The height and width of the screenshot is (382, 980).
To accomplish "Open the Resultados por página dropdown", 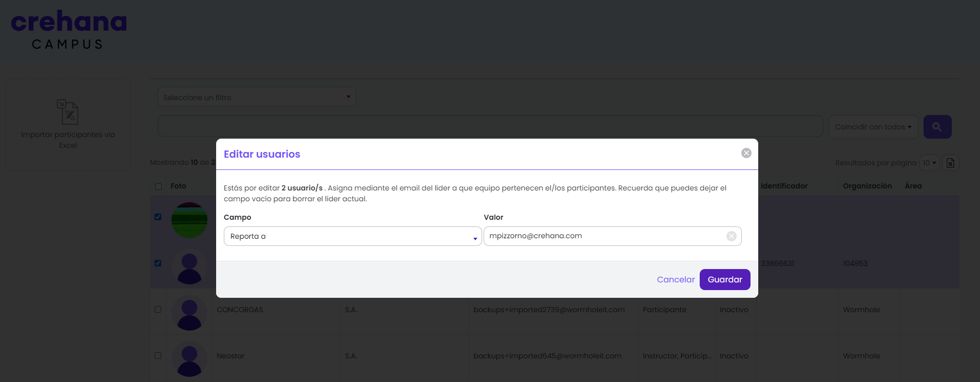I will tap(929, 163).
